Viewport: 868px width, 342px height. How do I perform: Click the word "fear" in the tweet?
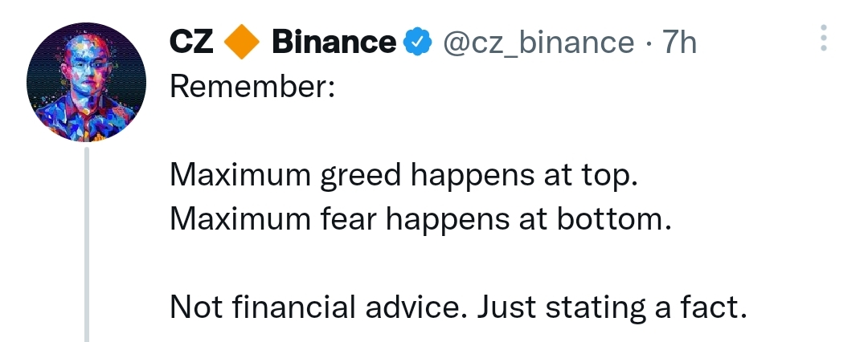point(348,220)
